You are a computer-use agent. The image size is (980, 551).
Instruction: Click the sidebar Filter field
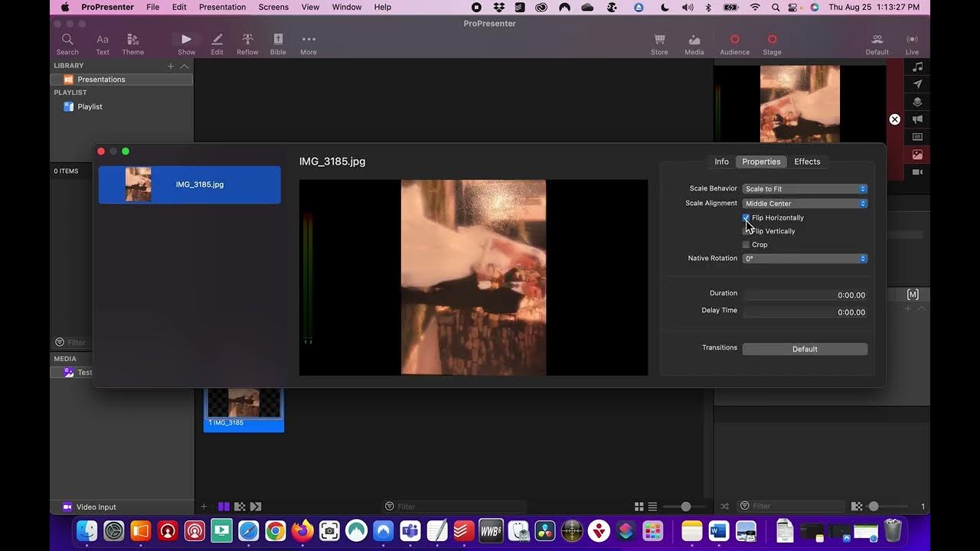point(73,343)
